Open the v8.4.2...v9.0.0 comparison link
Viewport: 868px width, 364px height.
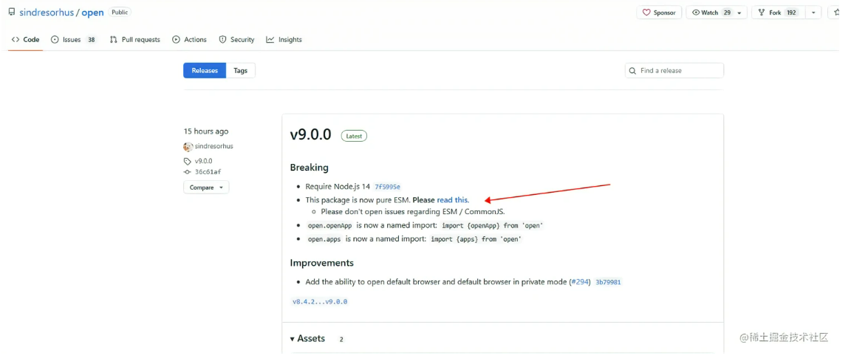[x=320, y=302]
